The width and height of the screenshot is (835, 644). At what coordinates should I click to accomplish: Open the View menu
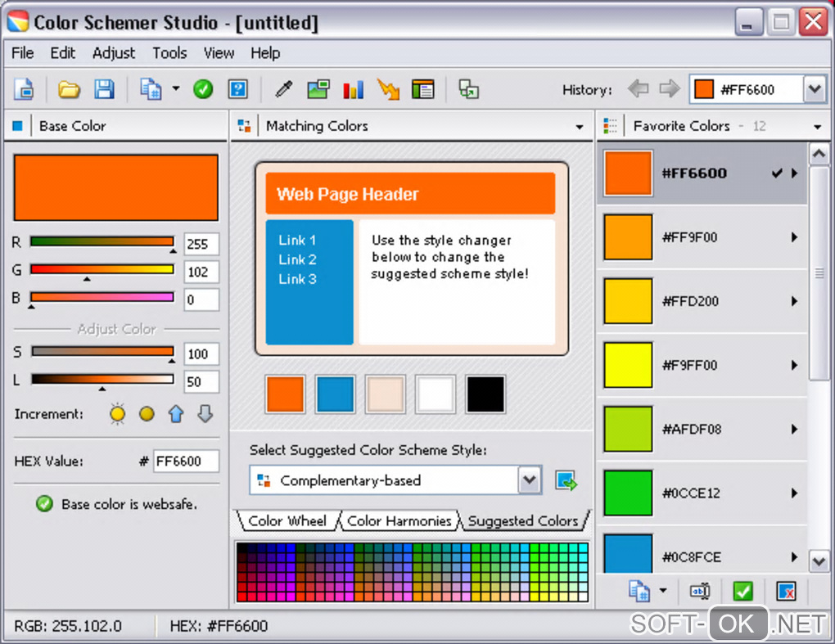point(219,53)
